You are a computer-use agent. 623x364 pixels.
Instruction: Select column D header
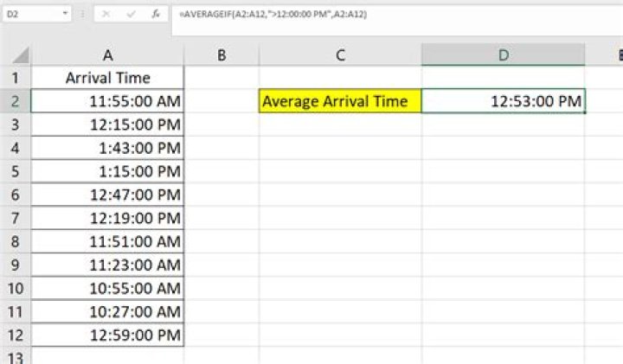click(x=503, y=55)
